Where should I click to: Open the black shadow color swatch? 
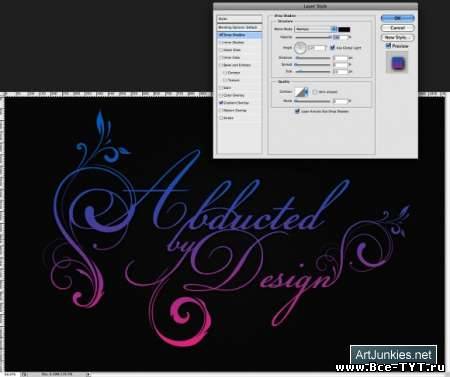(x=344, y=29)
